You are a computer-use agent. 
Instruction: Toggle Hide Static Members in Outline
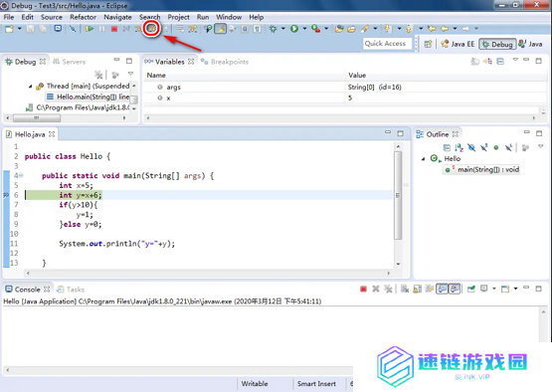tap(484, 147)
